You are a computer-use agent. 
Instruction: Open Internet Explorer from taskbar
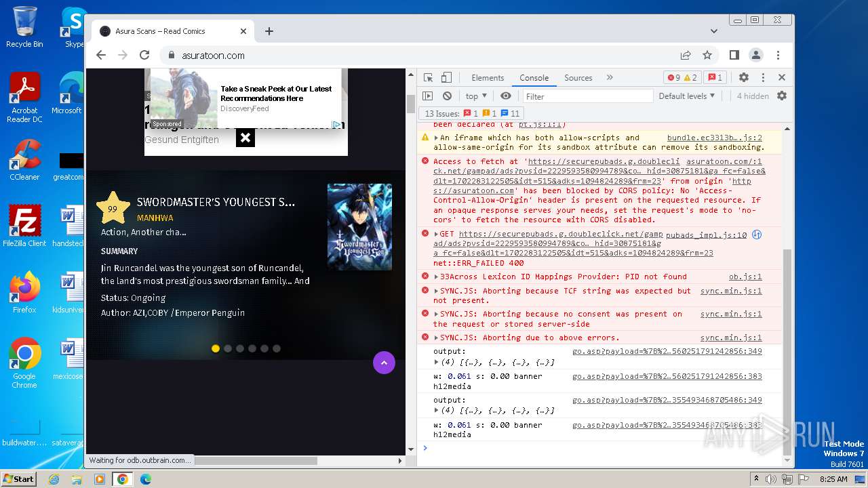pos(54,479)
